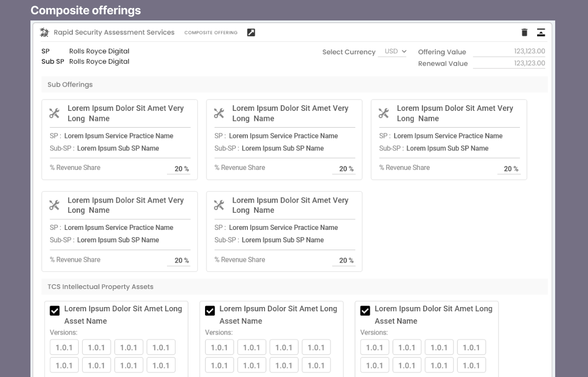This screenshot has width=588, height=377.
Task: Select first 1.0.1 version chip in first asset
Action: point(64,347)
